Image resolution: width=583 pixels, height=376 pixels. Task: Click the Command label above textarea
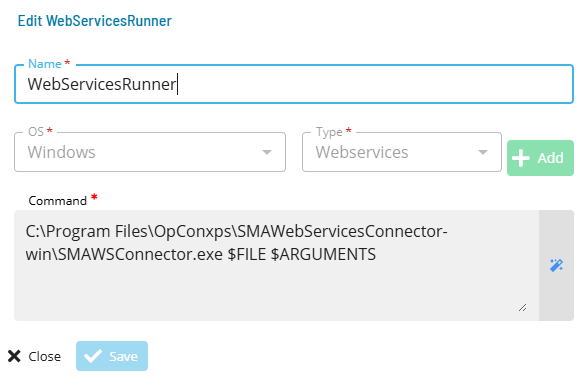[x=58, y=201]
